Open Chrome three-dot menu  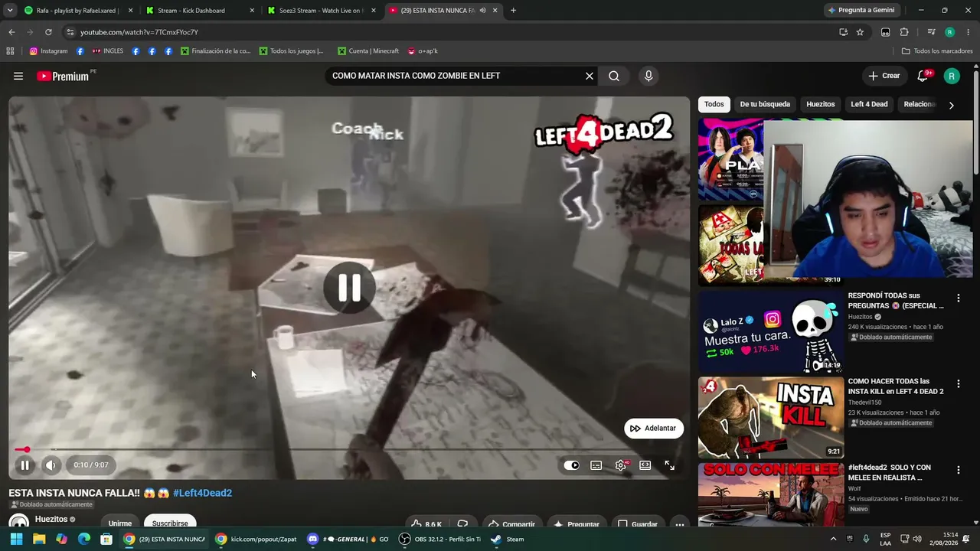click(968, 32)
